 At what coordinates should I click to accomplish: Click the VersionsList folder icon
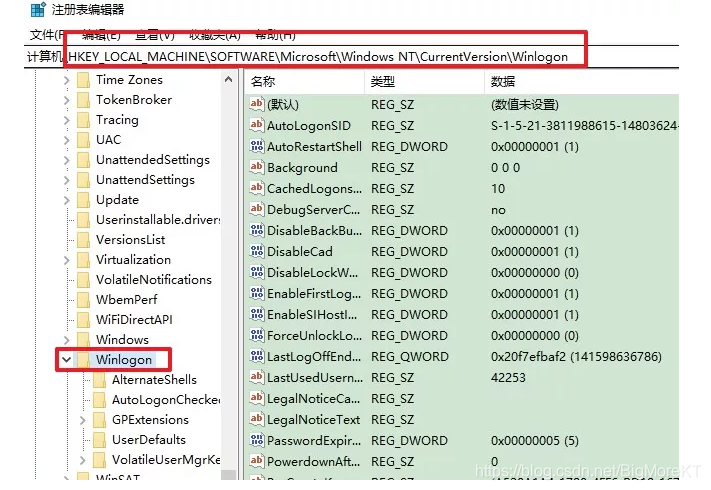[x=83, y=240]
